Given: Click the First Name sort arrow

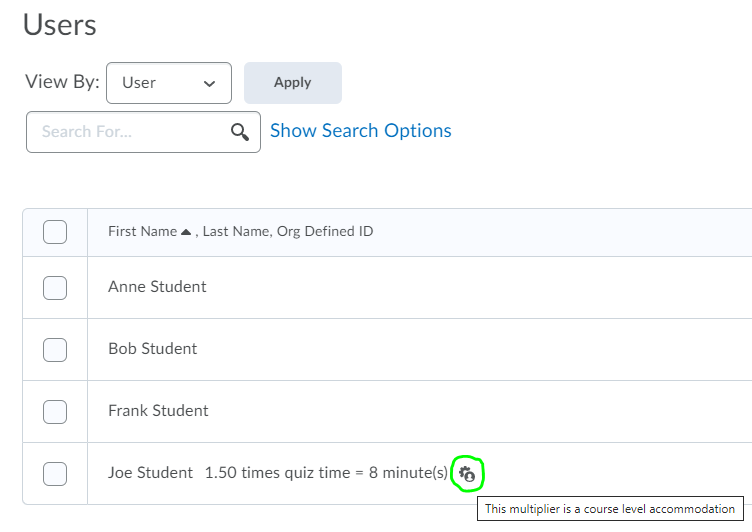Looking at the screenshot, I should point(186,232).
